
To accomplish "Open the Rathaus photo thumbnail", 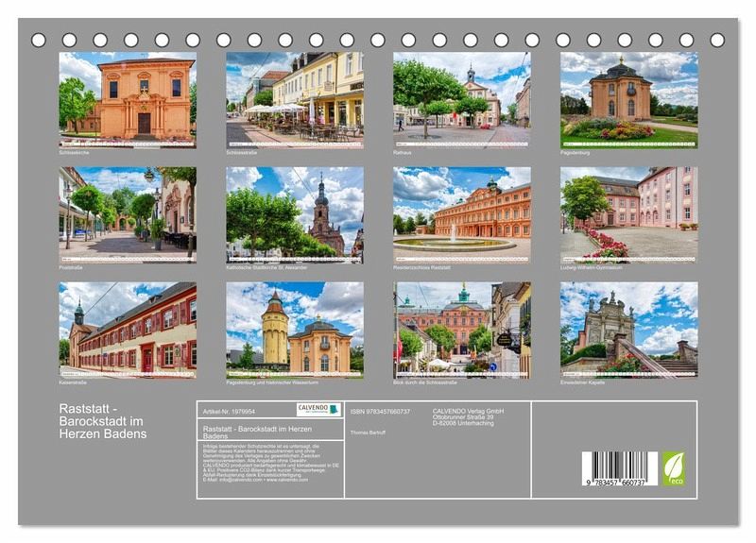I will pos(461,97).
